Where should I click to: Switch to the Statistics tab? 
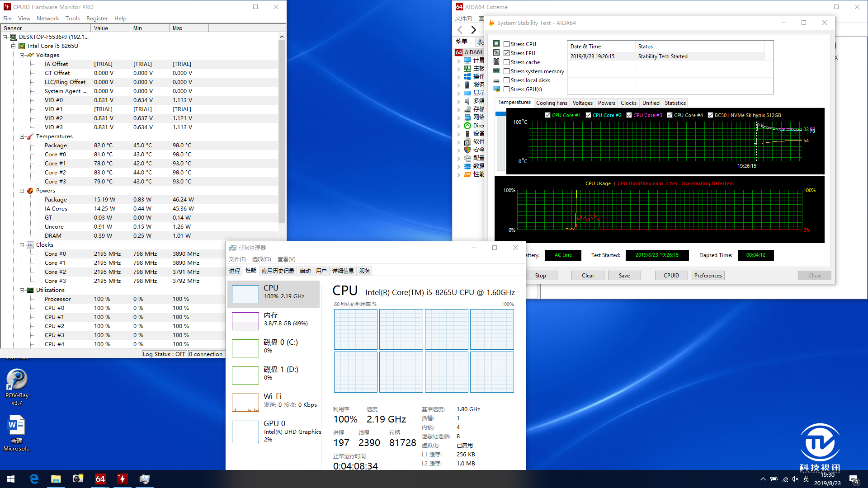675,103
